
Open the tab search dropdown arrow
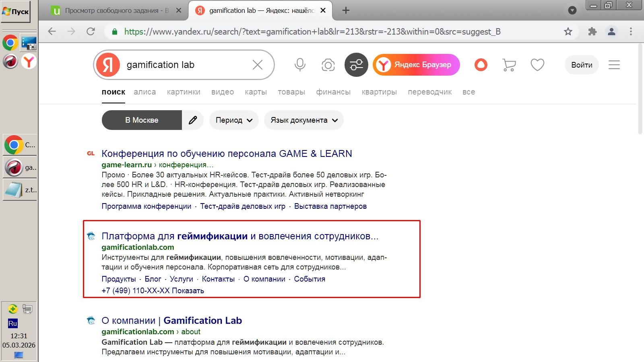pos(572,10)
